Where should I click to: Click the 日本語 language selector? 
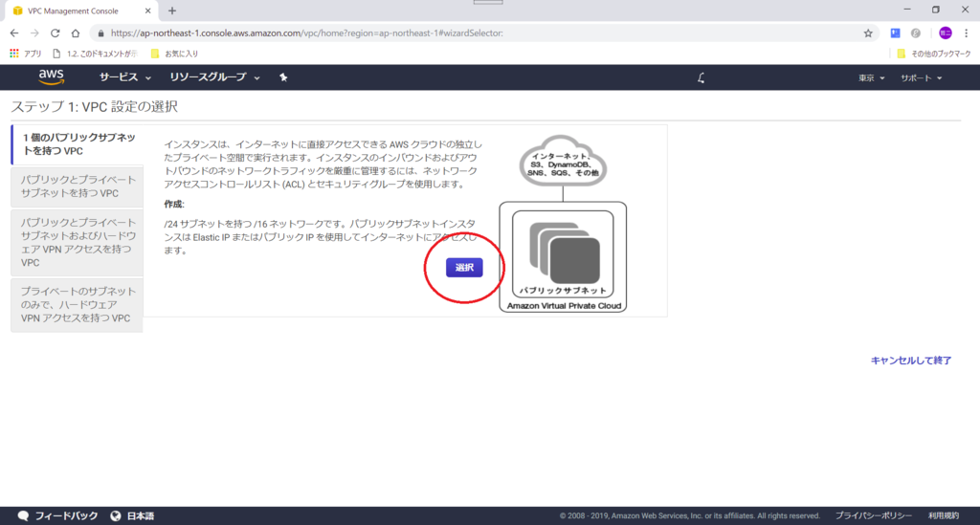click(141, 515)
